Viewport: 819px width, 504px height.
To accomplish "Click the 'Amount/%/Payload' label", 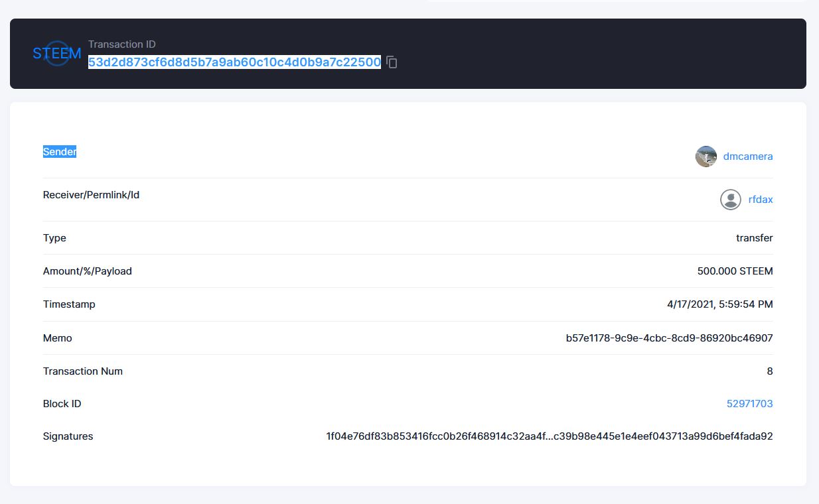I will click(x=88, y=271).
